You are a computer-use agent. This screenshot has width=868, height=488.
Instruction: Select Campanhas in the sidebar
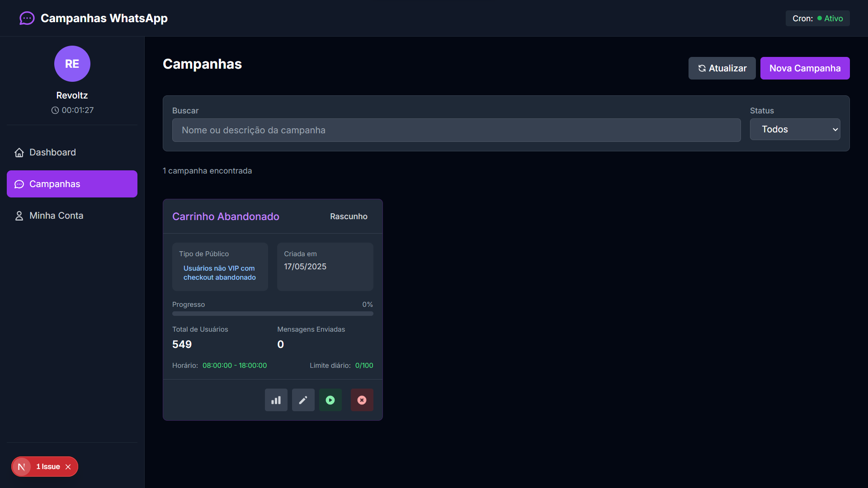click(72, 184)
